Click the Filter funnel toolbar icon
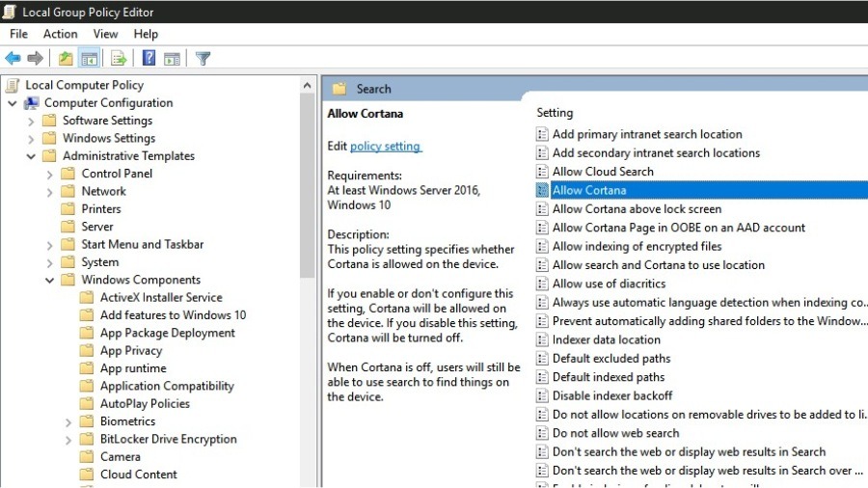Screen dimensions: 868x488 coord(203,58)
